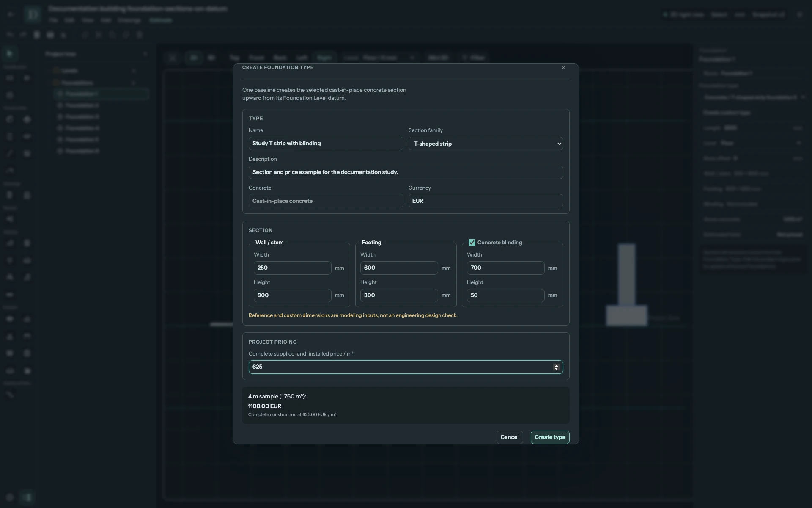812x508 pixels.
Task: Edit the foundation type Name field
Action: (x=326, y=144)
